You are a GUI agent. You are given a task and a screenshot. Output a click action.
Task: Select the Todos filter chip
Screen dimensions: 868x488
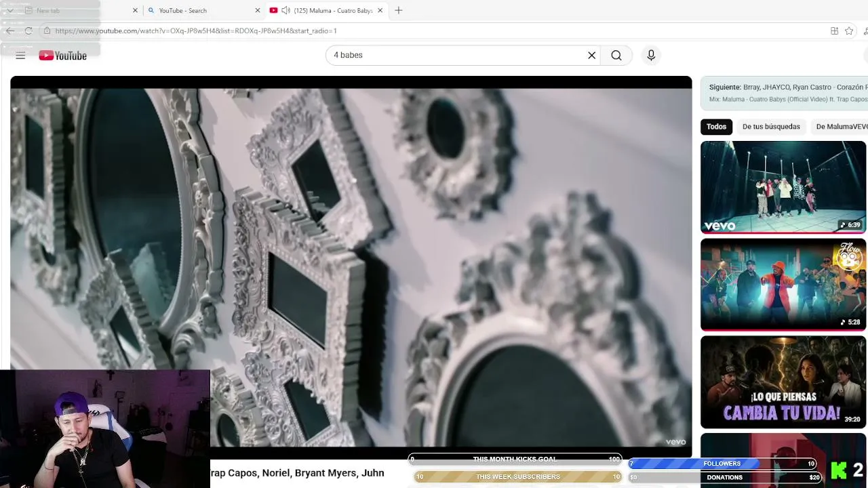coord(716,127)
